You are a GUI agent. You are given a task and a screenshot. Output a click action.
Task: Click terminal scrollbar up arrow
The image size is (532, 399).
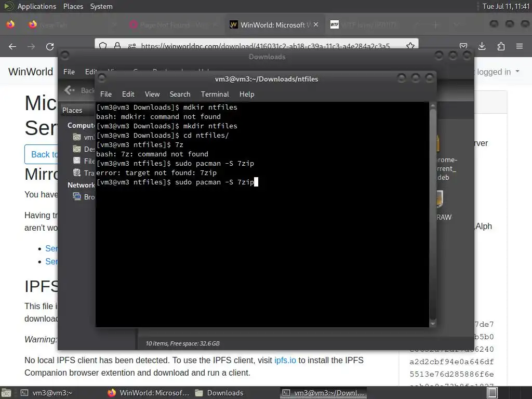pyautogui.click(x=433, y=105)
